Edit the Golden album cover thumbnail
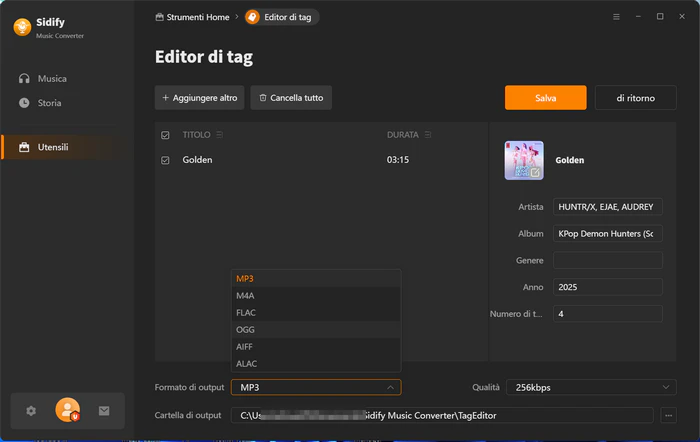 click(x=524, y=160)
